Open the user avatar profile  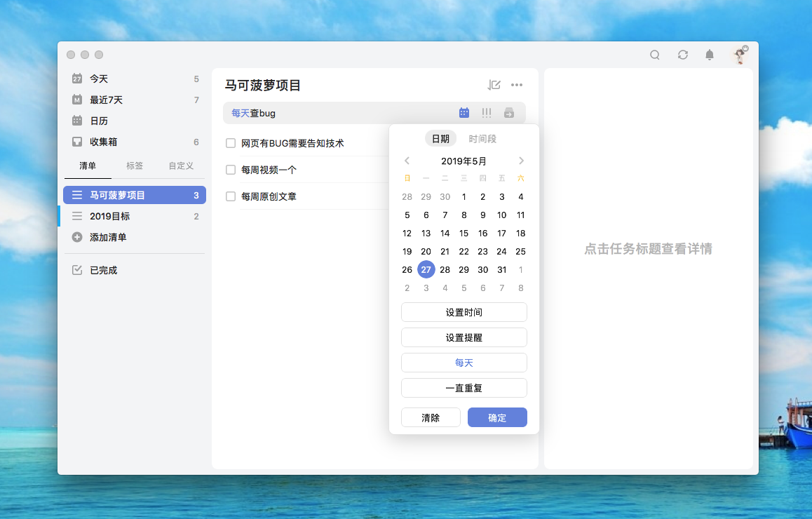[x=740, y=55]
